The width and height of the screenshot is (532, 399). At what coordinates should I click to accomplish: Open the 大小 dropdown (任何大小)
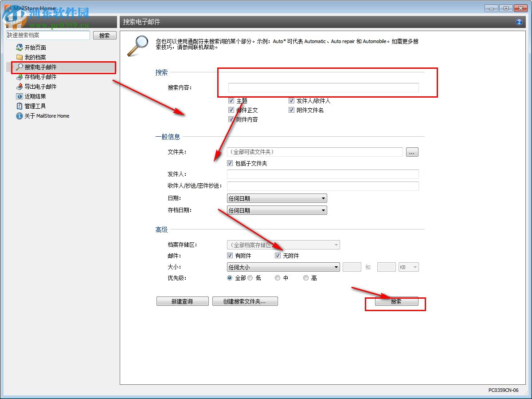click(283, 267)
